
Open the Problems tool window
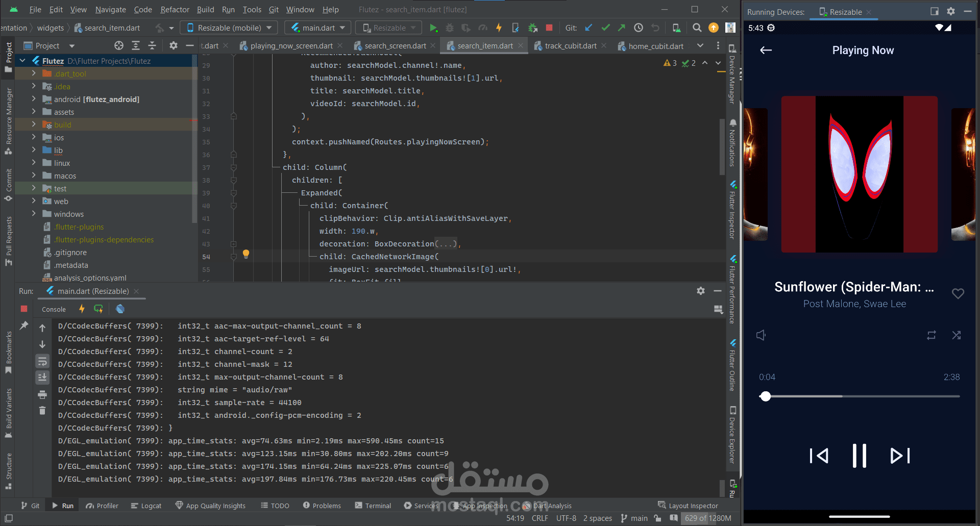point(322,506)
